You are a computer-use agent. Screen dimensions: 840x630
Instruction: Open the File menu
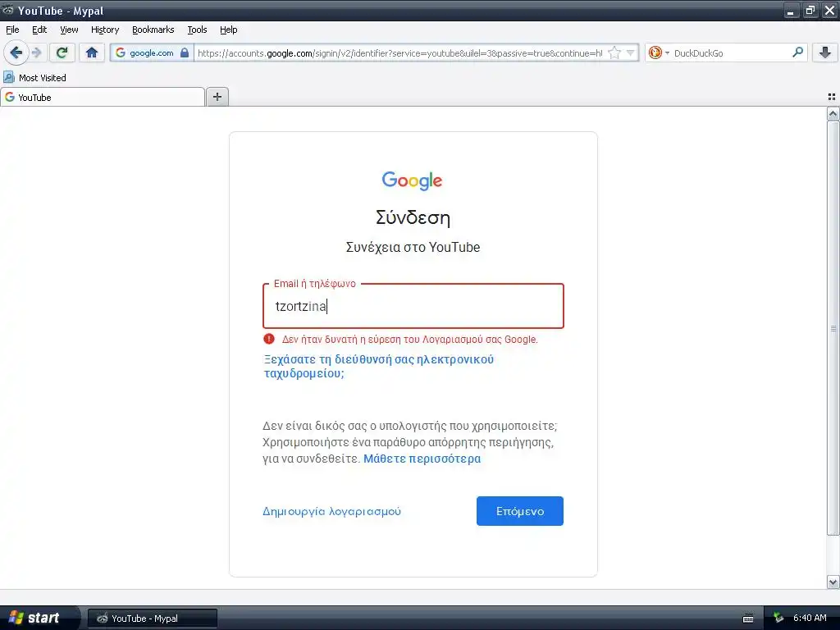[x=12, y=30]
